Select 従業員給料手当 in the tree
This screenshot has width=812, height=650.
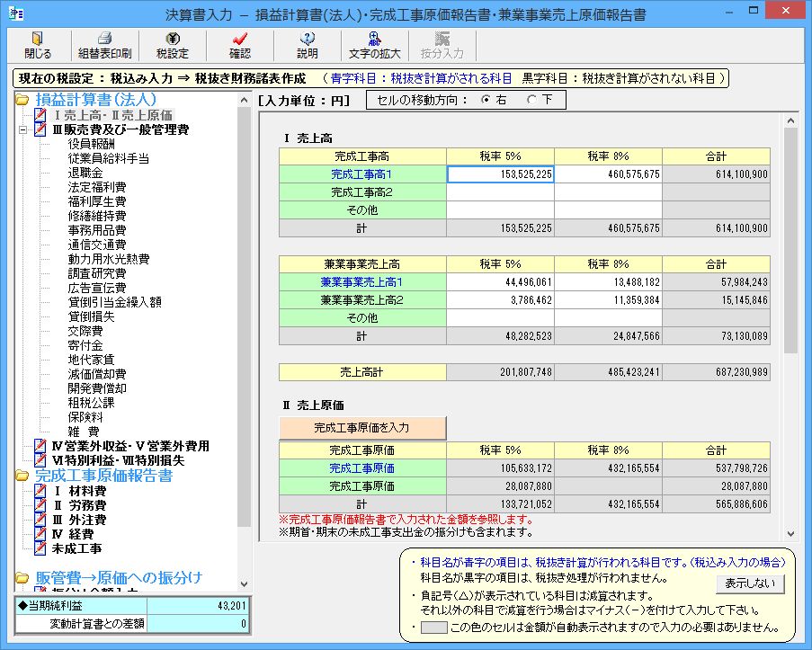coord(108,158)
